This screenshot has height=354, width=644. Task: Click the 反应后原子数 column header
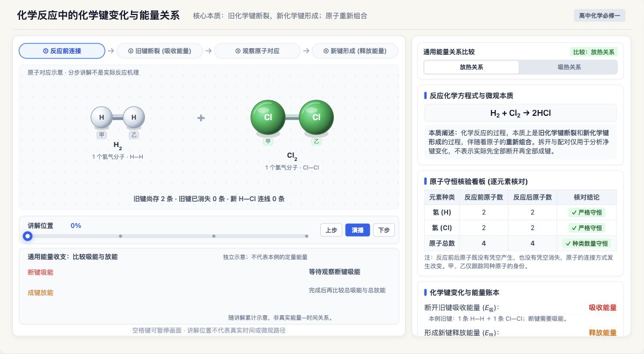(532, 197)
